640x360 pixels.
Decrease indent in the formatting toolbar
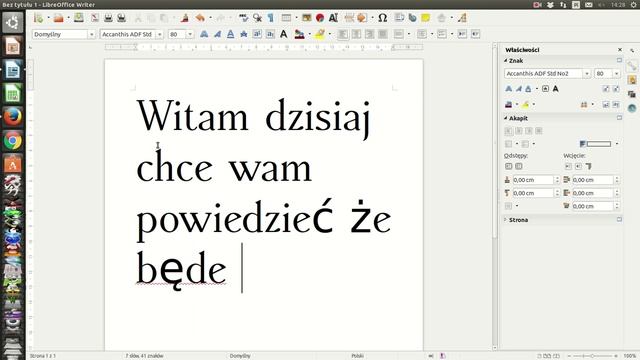[476, 34]
